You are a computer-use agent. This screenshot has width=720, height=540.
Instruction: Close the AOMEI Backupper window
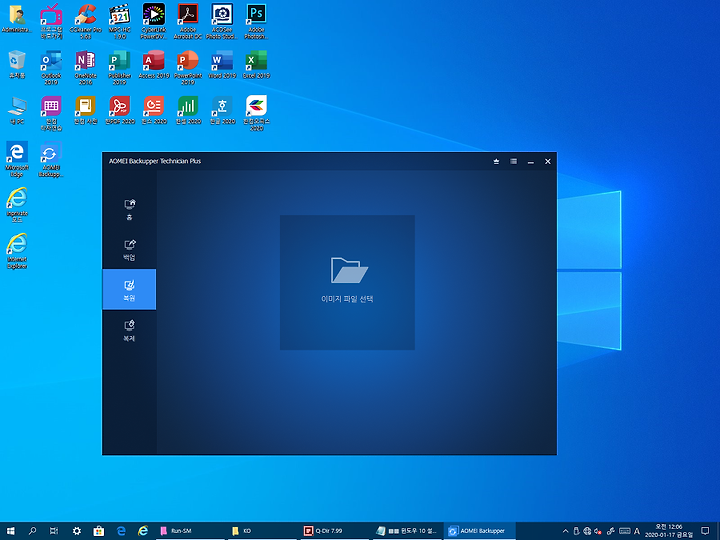click(x=548, y=161)
